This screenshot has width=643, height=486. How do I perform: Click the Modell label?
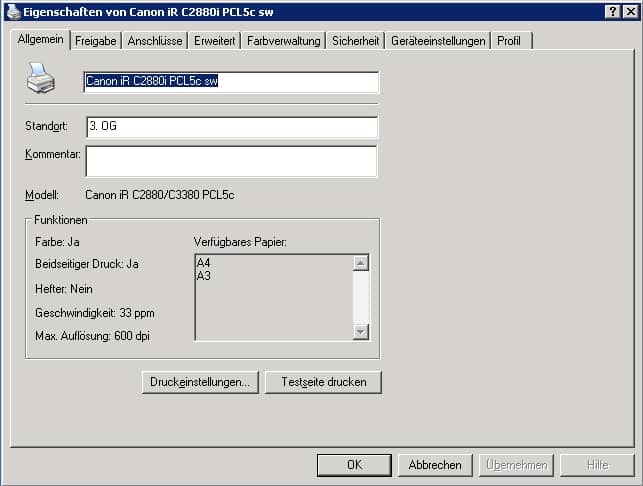tap(41, 195)
